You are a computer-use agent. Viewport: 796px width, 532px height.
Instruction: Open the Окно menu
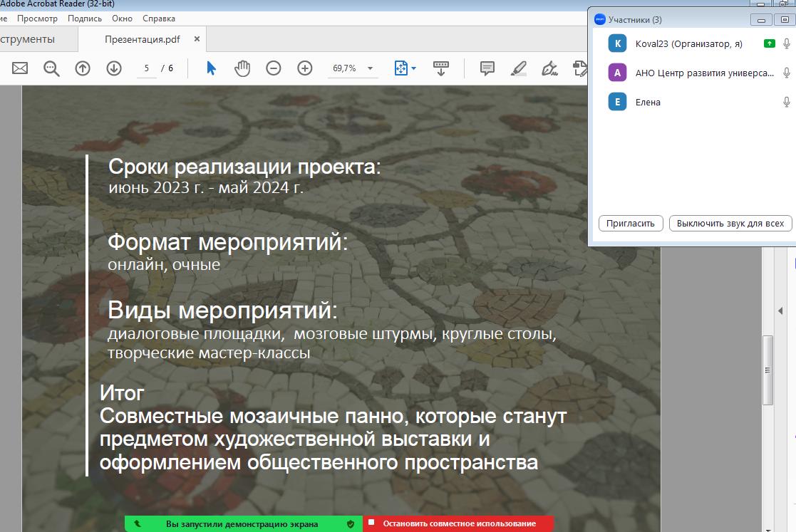[123, 19]
